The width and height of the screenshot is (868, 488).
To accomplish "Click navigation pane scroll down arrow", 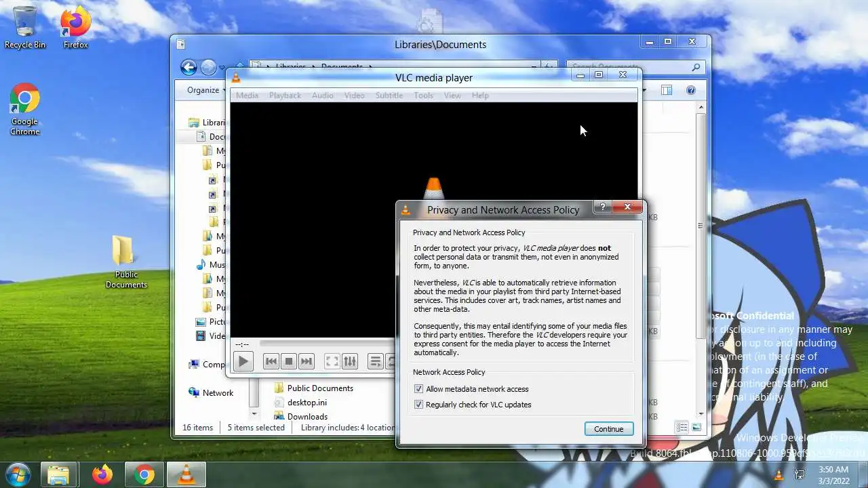I will tap(254, 413).
